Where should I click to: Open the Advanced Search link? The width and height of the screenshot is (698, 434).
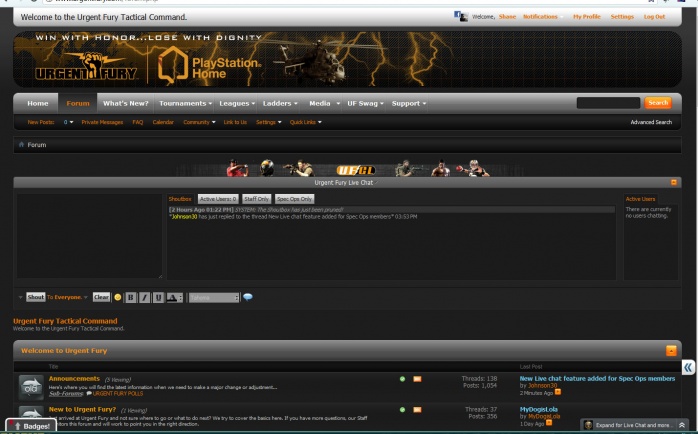point(650,122)
